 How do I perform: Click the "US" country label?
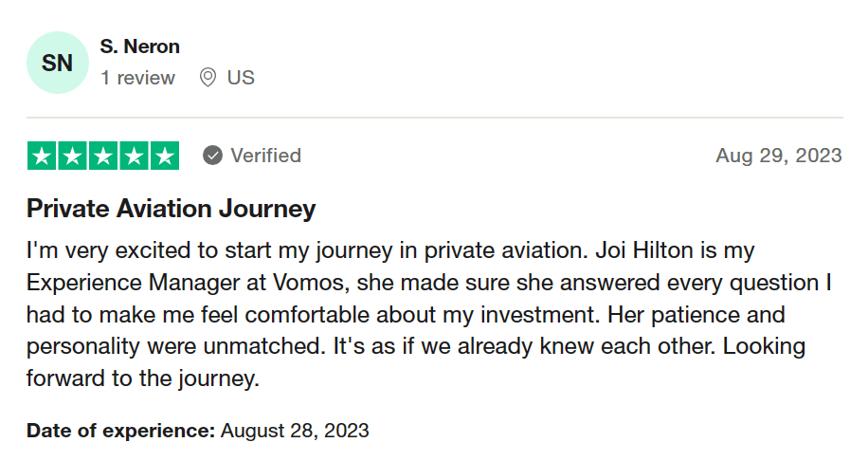click(x=241, y=78)
